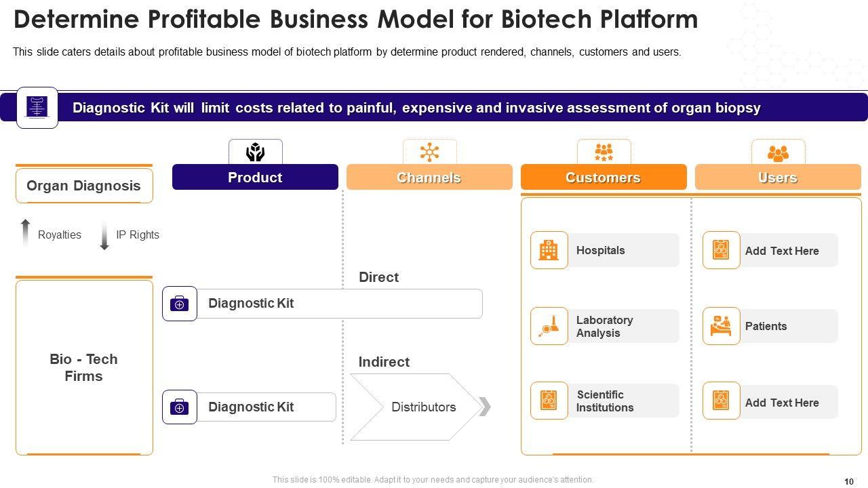This screenshot has height=488, width=868.
Task: Click the group icon above Users
Action: (778, 152)
